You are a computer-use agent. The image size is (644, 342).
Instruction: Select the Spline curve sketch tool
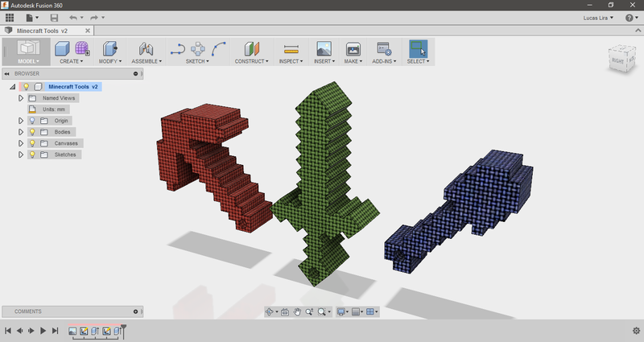coord(219,49)
